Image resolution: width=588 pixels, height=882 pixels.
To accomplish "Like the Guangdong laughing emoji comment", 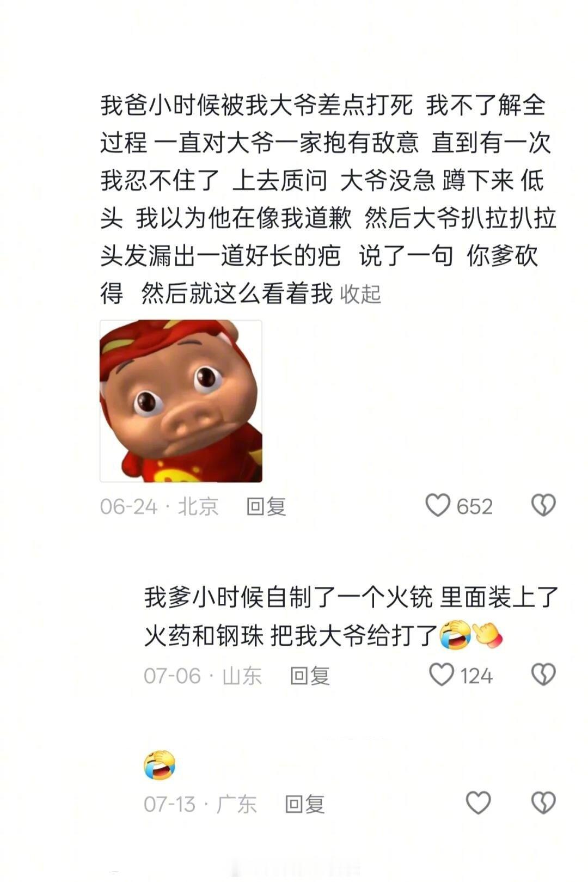I will click(479, 803).
